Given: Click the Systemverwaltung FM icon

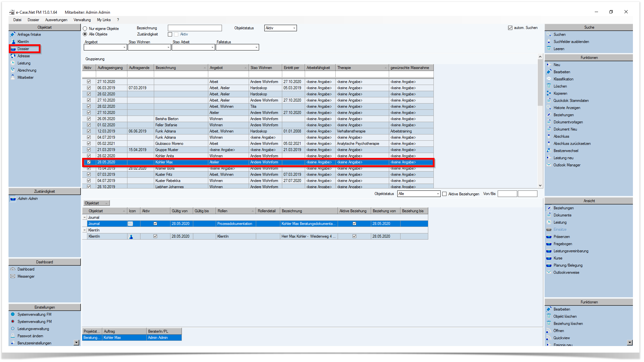Looking at the screenshot, I should click(x=13, y=314).
